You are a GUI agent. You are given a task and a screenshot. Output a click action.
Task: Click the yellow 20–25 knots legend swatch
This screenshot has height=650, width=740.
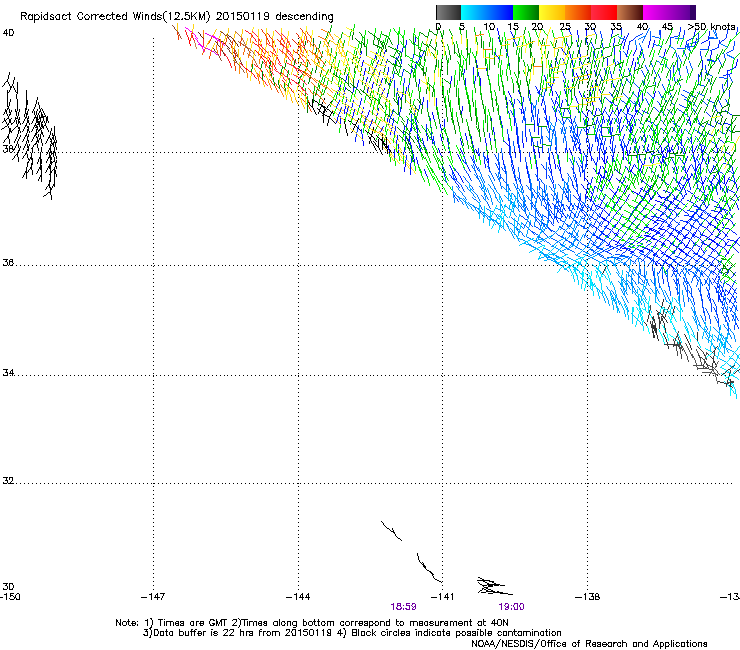552,12
